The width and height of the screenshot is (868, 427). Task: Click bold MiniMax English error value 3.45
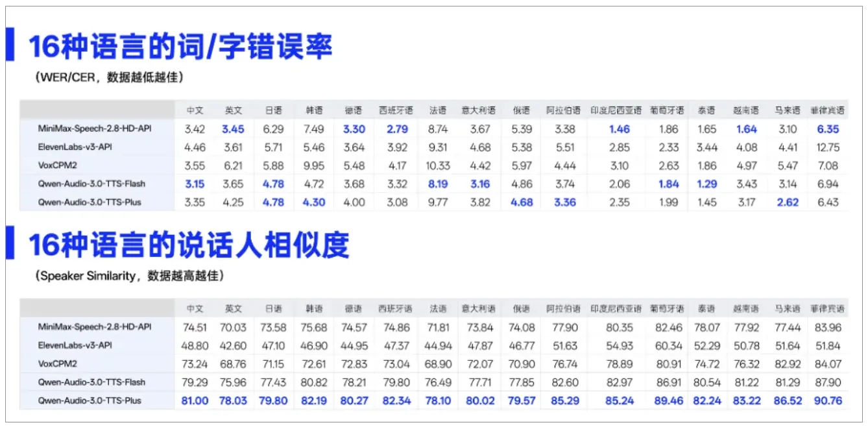coord(234,129)
